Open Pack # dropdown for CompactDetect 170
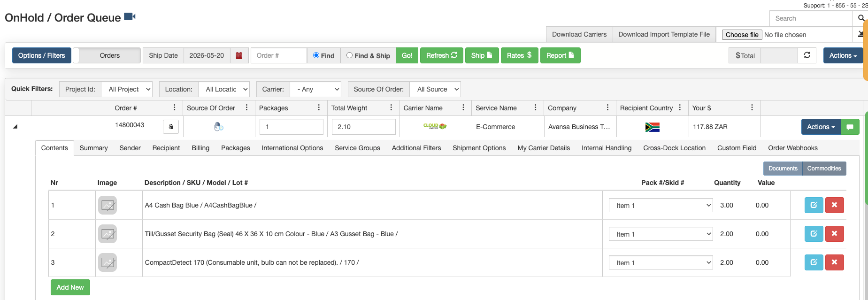The height and width of the screenshot is (300, 868). pyautogui.click(x=661, y=263)
